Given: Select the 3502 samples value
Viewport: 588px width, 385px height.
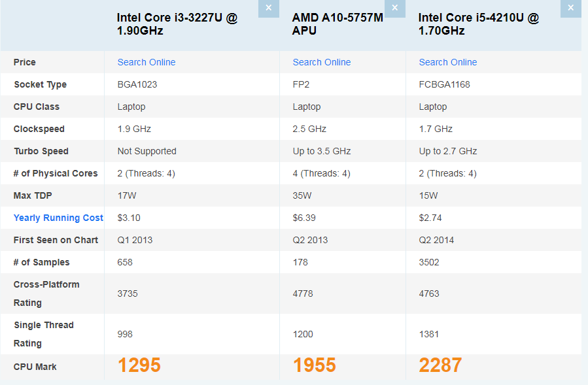Looking at the screenshot, I should pyautogui.click(x=429, y=262).
